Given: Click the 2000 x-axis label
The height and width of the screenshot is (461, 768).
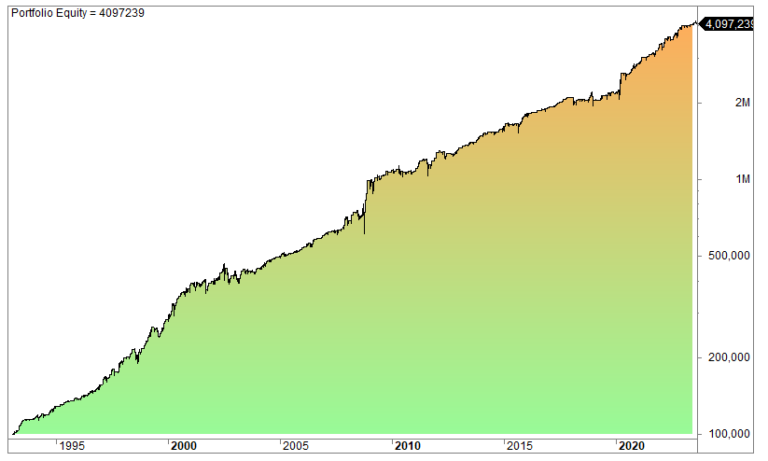Looking at the screenshot, I should [x=184, y=446].
